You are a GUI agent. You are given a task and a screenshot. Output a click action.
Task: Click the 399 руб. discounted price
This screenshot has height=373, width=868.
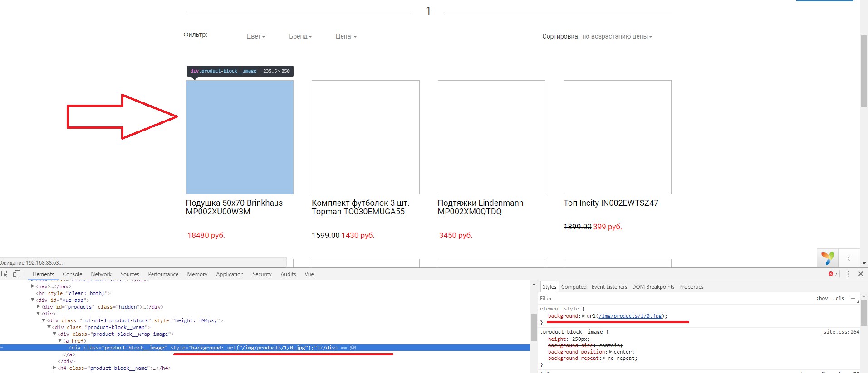coord(608,227)
